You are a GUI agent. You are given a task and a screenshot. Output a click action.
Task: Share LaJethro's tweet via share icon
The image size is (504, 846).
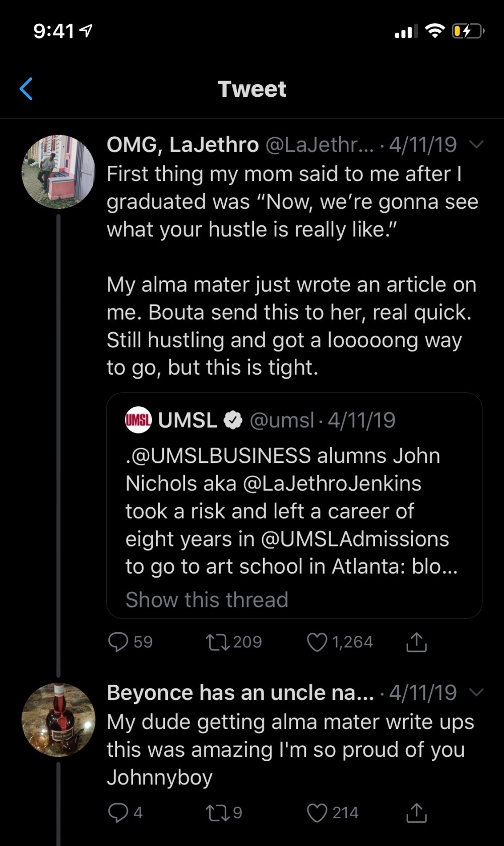[416, 642]
